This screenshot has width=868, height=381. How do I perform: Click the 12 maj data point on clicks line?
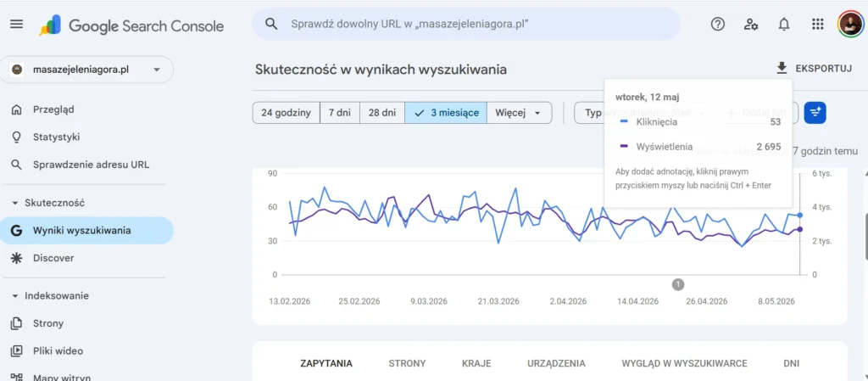(800, 215)
